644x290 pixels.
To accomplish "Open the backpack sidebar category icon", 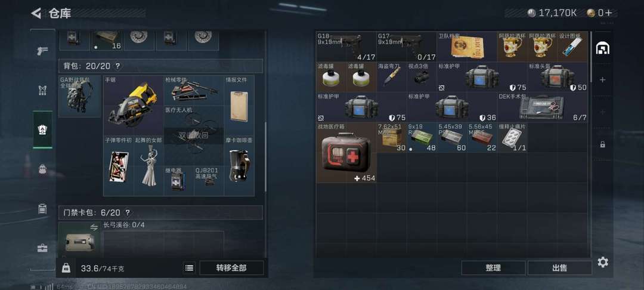I will [x=42, y=169].
